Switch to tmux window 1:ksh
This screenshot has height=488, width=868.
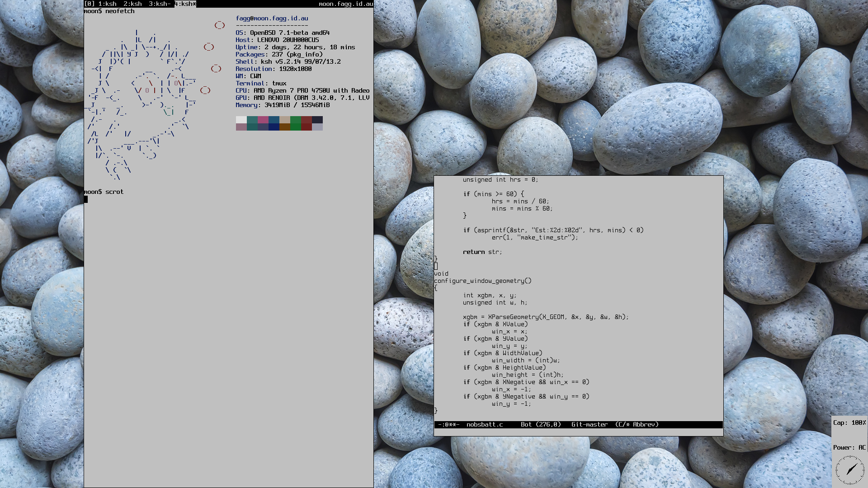[x=107, y=4]
